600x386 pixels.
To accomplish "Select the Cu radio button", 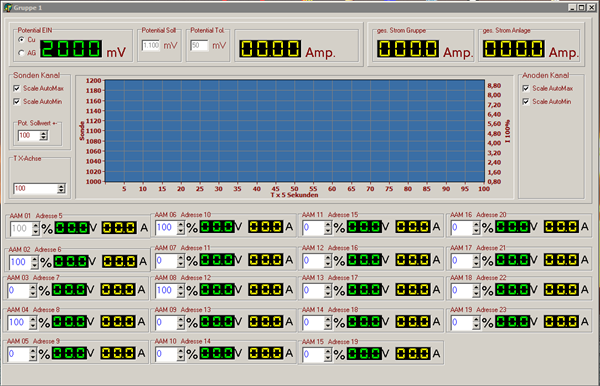I will [21, 40].
